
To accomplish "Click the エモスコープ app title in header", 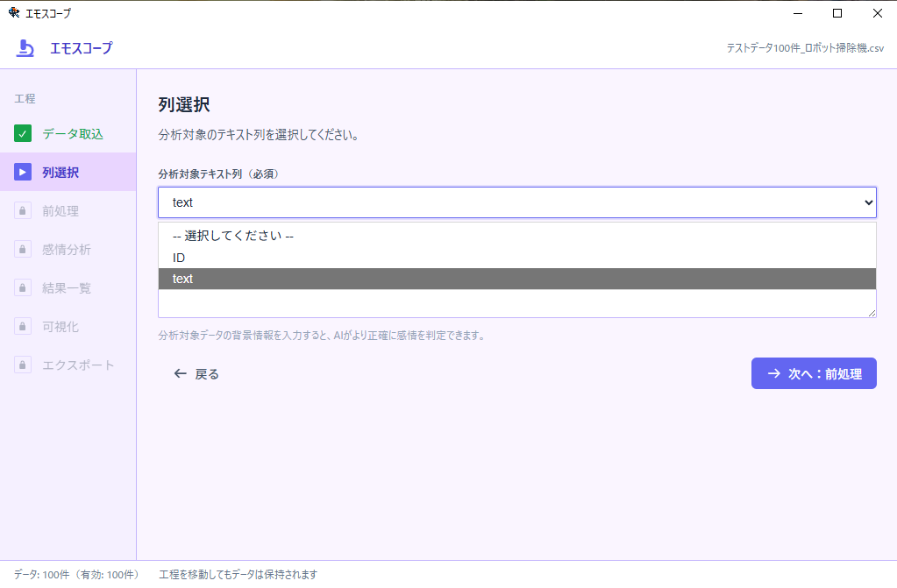I will pos(82,48).
